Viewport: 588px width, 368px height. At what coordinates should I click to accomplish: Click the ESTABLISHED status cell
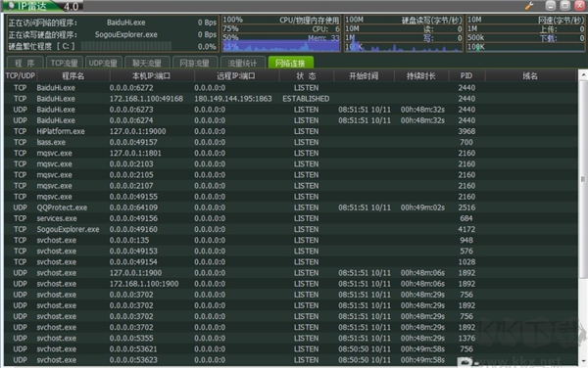pos(306,99)
